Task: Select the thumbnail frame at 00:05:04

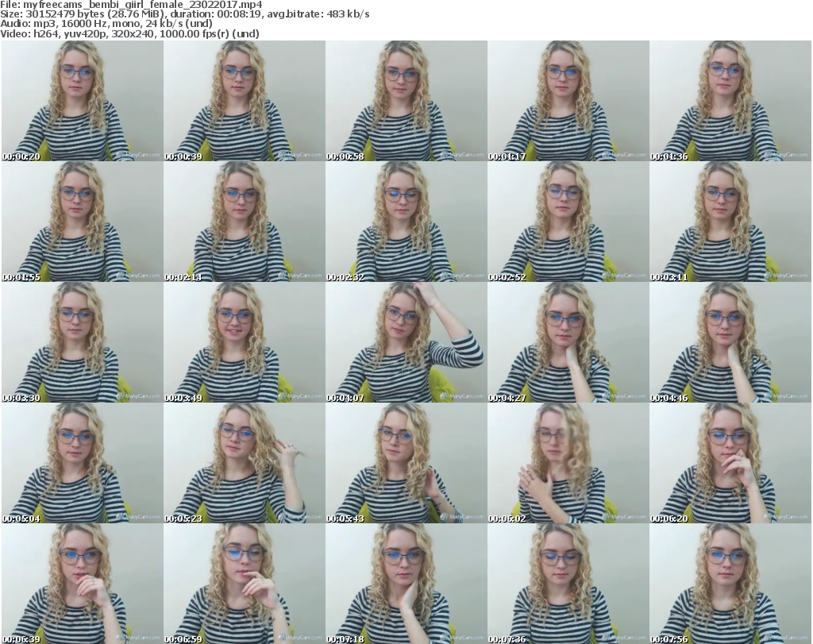Action: point(82,463)
